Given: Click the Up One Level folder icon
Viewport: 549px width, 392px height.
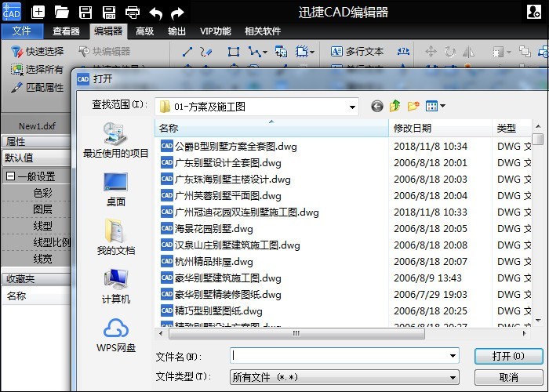Looking at the screenshot, I should 395,106.
